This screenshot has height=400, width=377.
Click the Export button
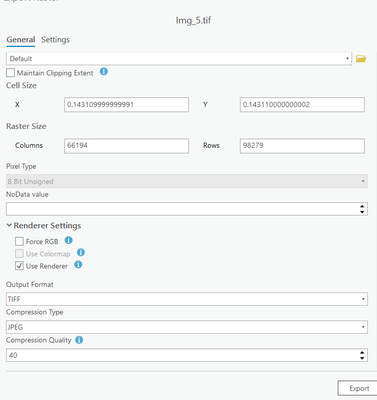(x=359, y=389)
